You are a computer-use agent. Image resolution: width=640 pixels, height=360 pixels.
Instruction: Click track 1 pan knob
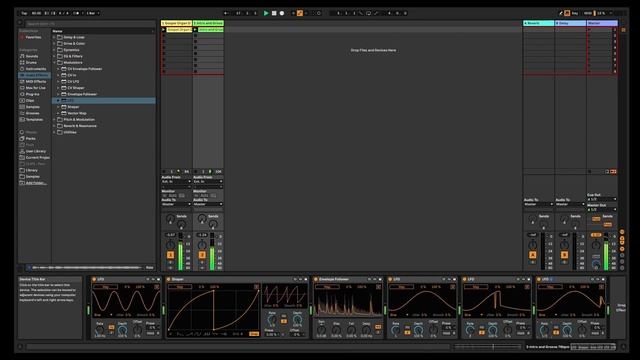(x=170, y=245)
